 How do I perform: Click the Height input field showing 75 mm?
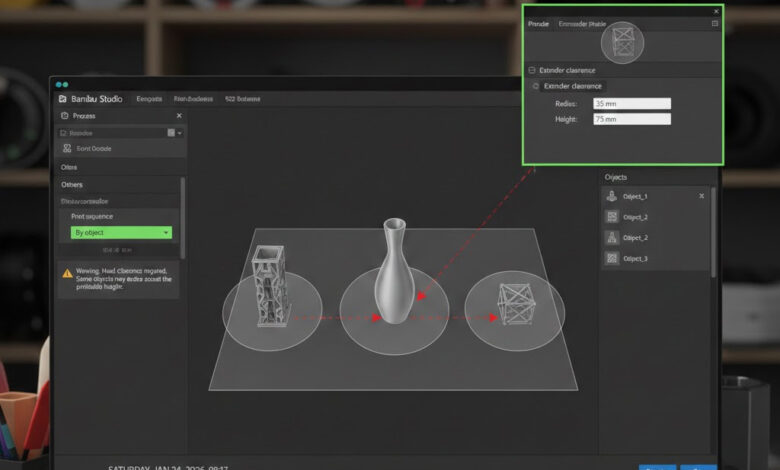click(631, 119)
